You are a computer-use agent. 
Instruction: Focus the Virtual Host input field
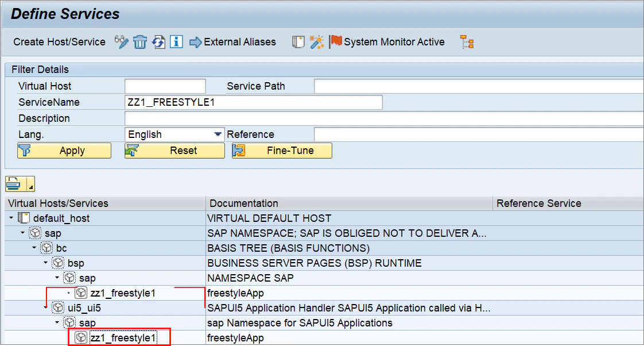click(165, 86)
